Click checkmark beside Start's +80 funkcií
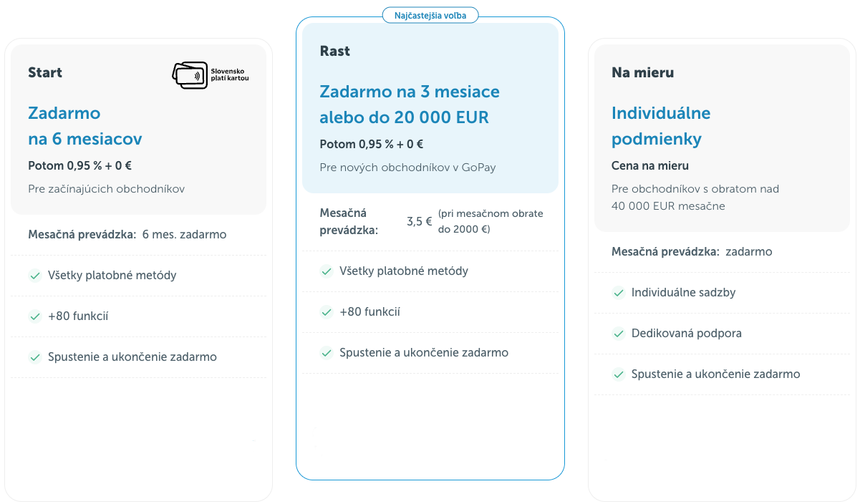This screenshot has width=860, height=504. [34, 316]
